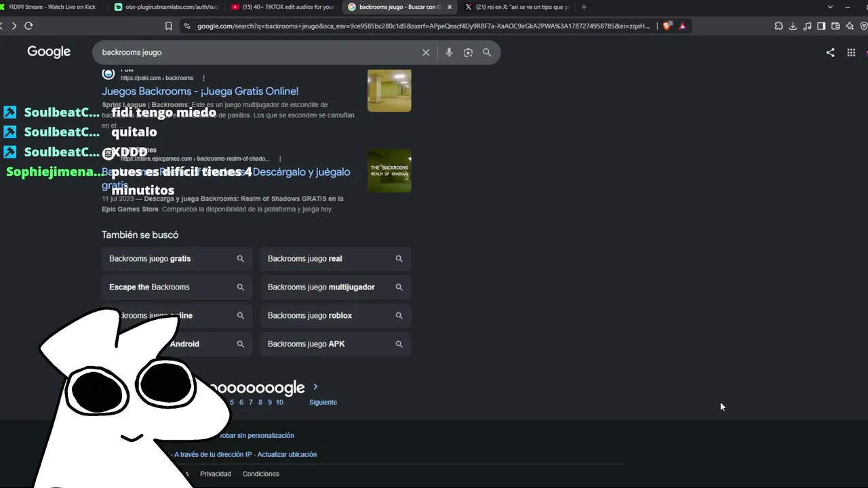Show the browser downloads

[793, 26]
